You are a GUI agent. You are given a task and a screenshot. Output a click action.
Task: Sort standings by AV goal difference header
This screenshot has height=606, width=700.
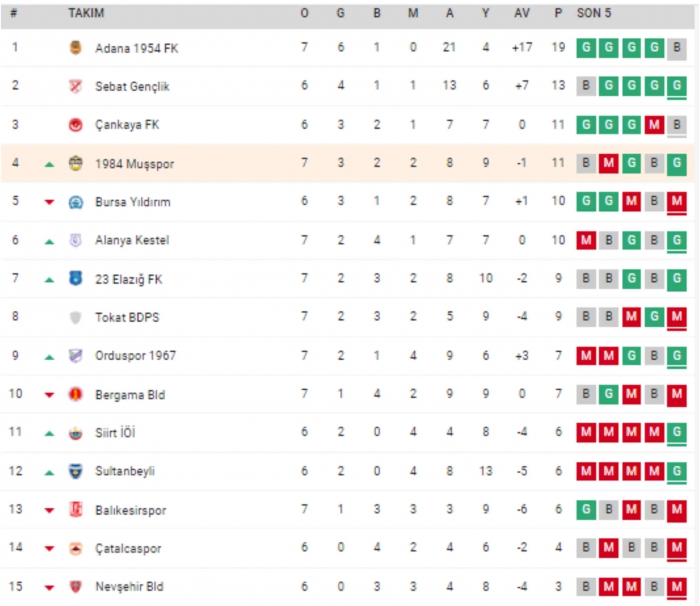pos(521,14)
